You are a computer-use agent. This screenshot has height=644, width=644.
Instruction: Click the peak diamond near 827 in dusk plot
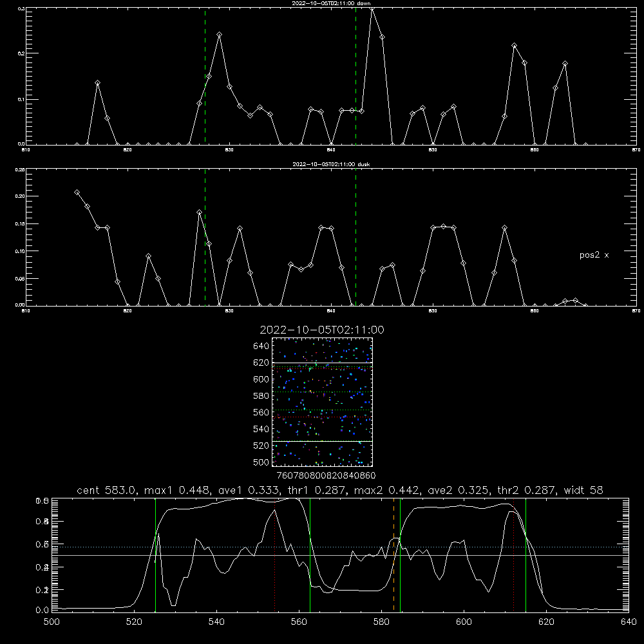[x=199, y=213]
